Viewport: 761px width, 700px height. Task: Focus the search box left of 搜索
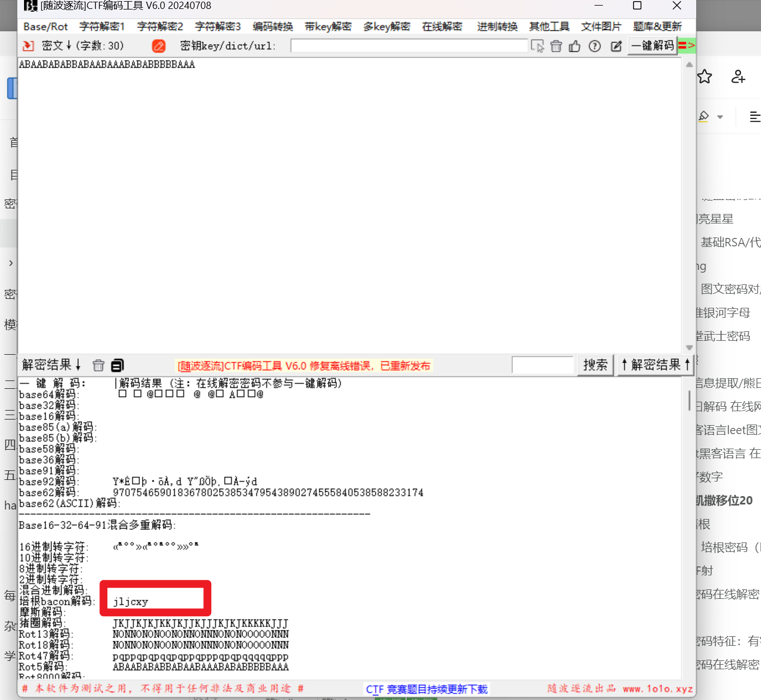(543, 365)
